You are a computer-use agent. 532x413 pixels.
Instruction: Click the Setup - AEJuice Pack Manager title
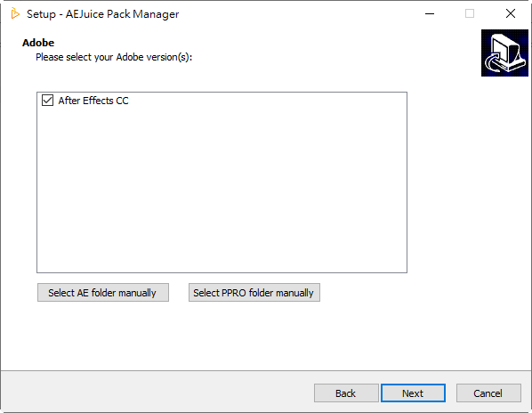point(103,14)
